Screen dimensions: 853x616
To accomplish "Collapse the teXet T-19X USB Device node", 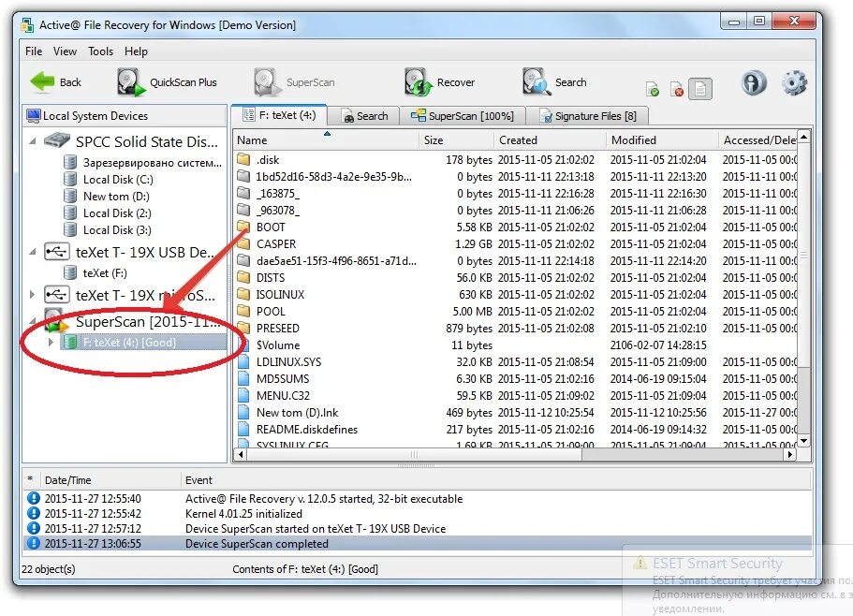I will pos(32,252).
